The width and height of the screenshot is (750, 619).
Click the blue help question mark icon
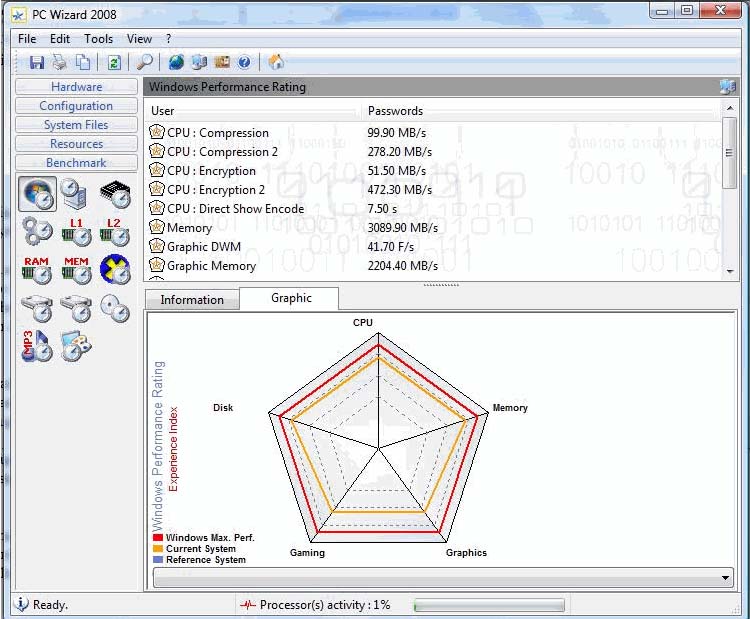244,62
